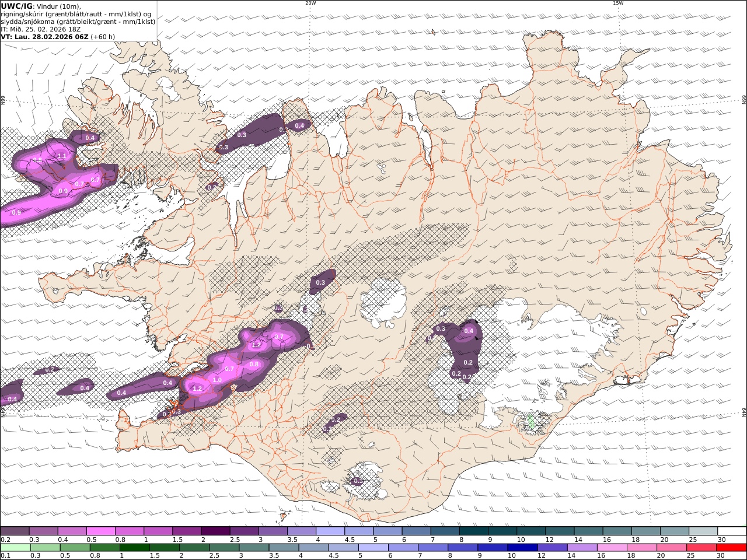Pick the teal snow legend swatch between 12 and 14
Image resolution: width=747 pixels, height=560 pixels.
pyautogui.click(x=560, y=531)
